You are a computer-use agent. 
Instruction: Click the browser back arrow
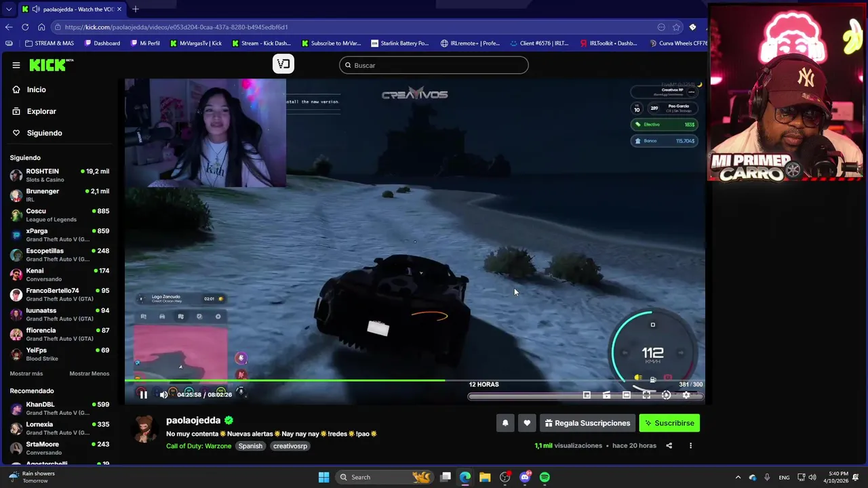pos(9,27)
